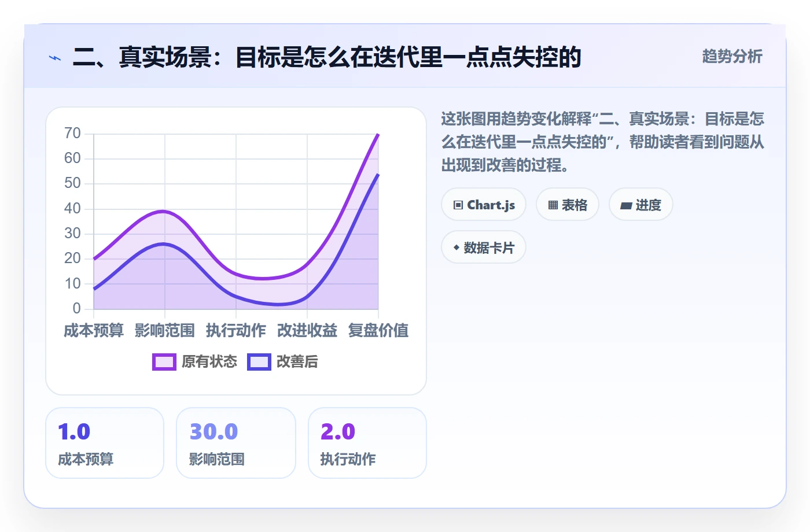
Task: Toggle the 原有状态 legend swatch
Action: click(164, 362)
